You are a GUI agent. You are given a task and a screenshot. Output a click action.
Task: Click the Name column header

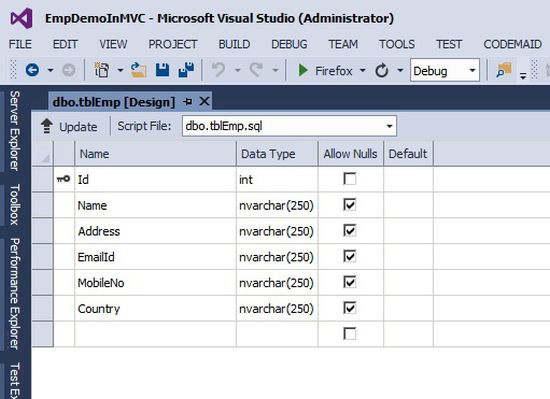(155, 154)
